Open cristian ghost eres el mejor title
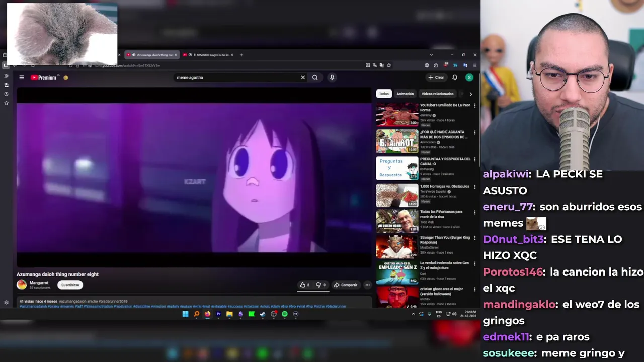The height and width of the screenshot is (362, 644). click(x=442, y=291)
